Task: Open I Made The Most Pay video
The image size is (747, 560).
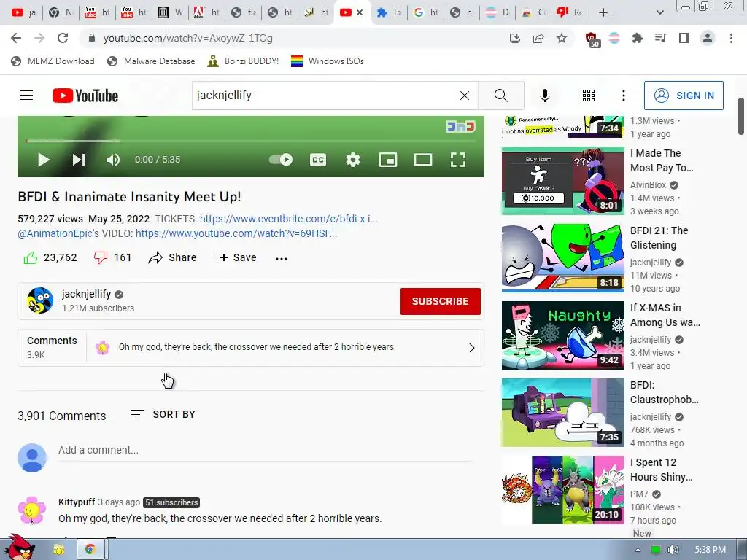Action: (662, 160)
